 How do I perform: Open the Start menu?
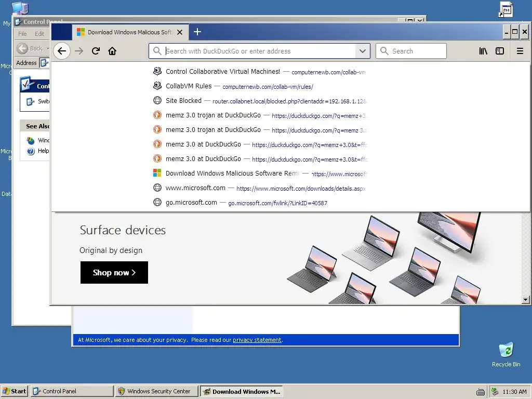[15, 391]
